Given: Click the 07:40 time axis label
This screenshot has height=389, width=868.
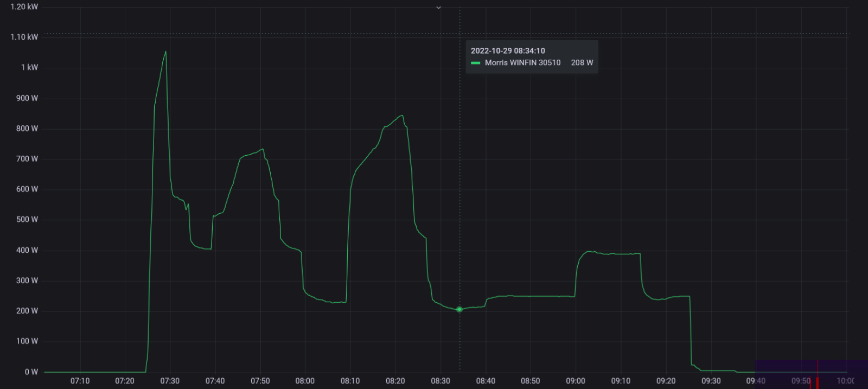Looking at the screenshot, I should pos(215,381).
